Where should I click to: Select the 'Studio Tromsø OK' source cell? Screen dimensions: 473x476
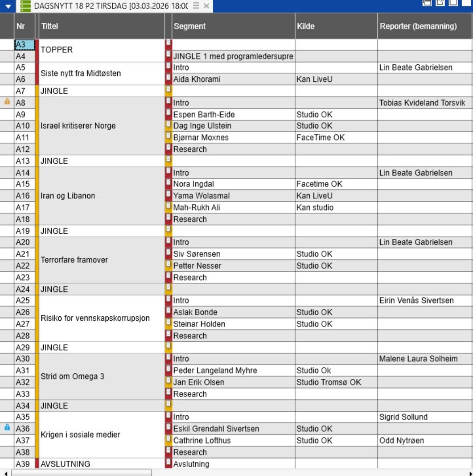click(x=336, y=382)
